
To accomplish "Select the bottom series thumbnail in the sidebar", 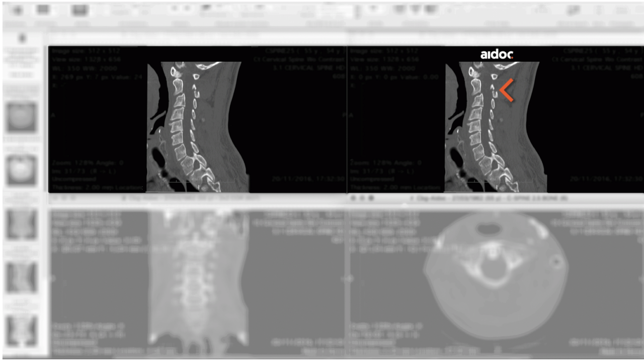I will tap(22, 329).
